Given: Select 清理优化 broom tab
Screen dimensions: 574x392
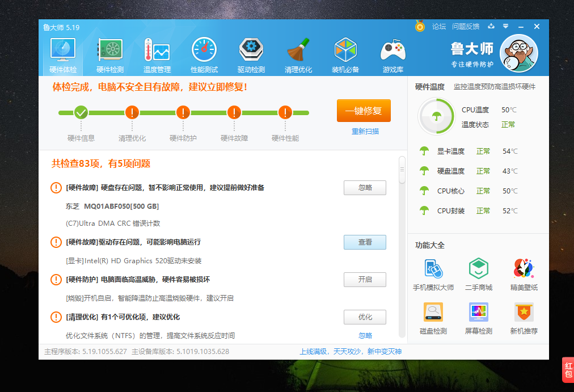Looking at the screenshot, I should click(298, 55).
